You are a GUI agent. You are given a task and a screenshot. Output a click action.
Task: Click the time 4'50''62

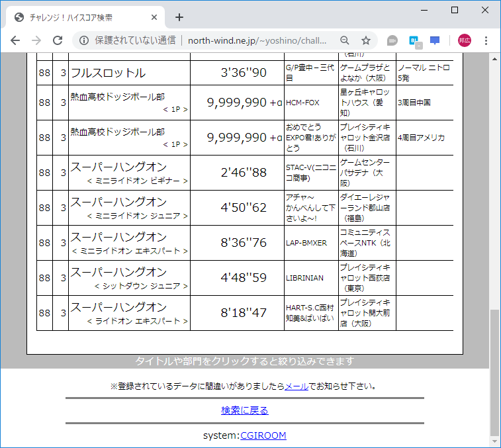(244, 208)
